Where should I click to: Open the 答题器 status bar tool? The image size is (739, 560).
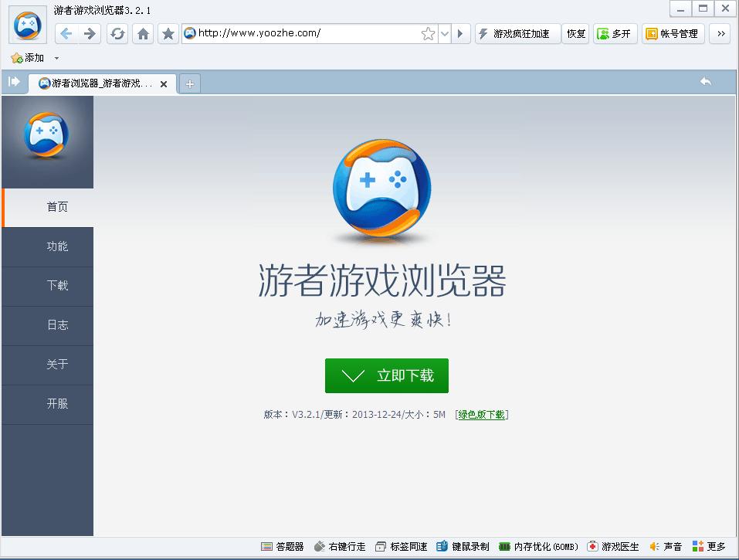283,546
